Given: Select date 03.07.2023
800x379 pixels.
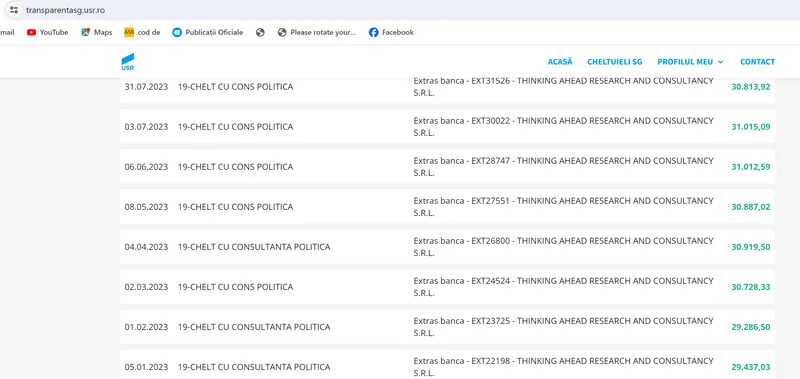Looking at the screenshot, I should point(146,127).
